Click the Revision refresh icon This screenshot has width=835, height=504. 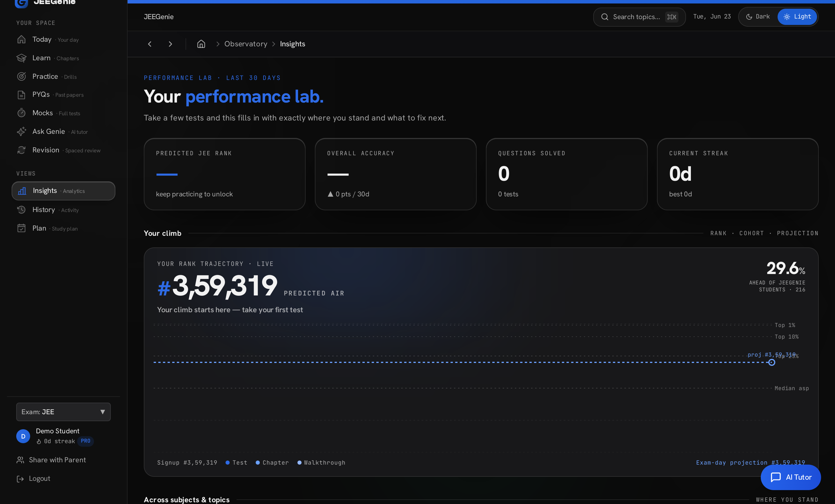[21, 150]
